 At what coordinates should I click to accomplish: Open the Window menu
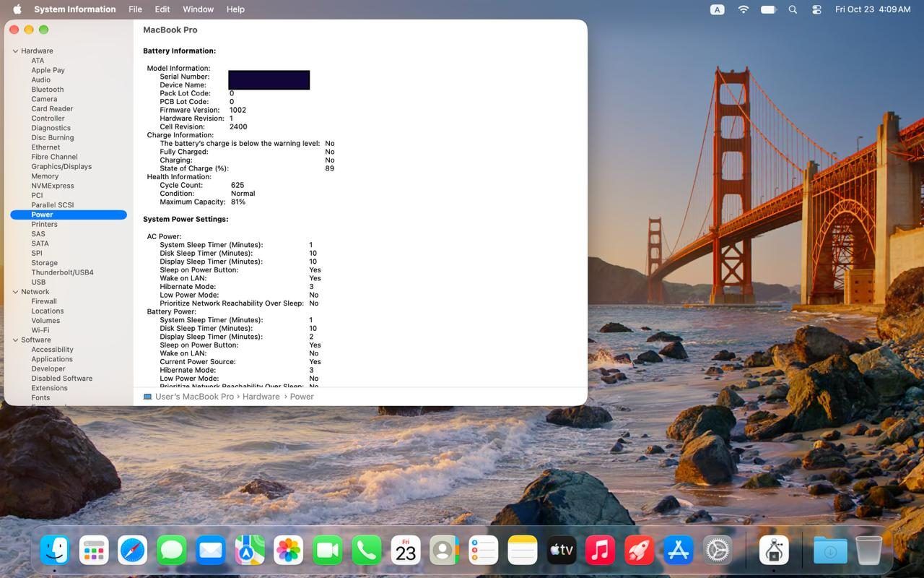tap(198, 9)
